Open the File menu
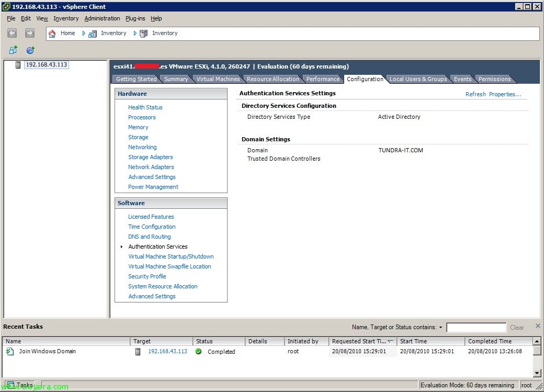 click(11, 18)
